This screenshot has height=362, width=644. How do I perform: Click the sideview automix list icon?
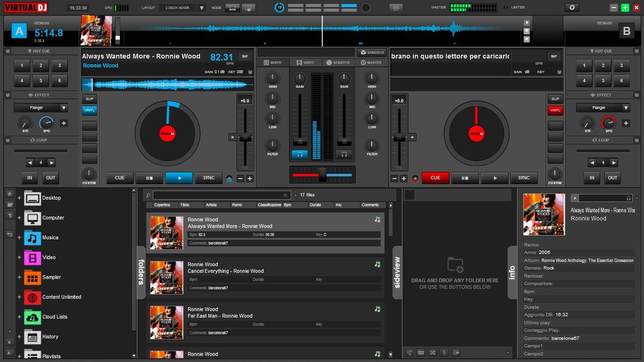455,352
